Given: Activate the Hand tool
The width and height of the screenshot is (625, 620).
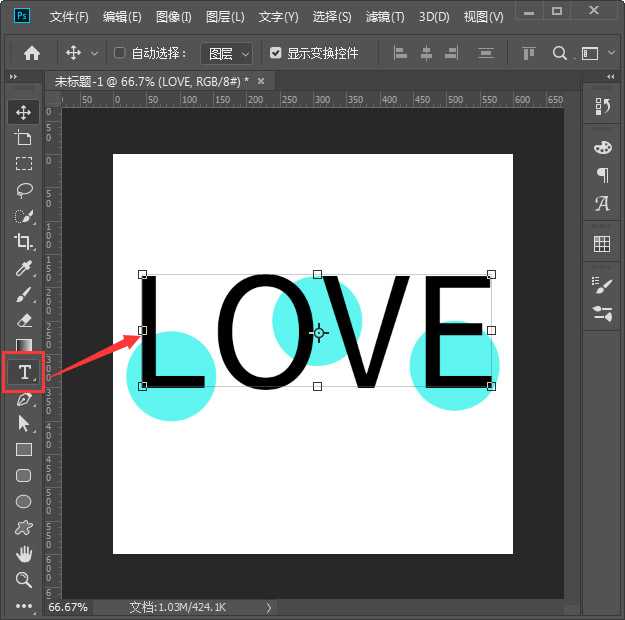Looking at the screenshot, I should point(24,554).
